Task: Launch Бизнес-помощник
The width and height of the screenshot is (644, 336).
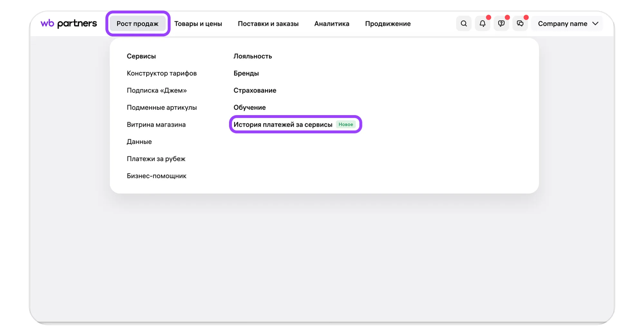Action: pos(156,176)
